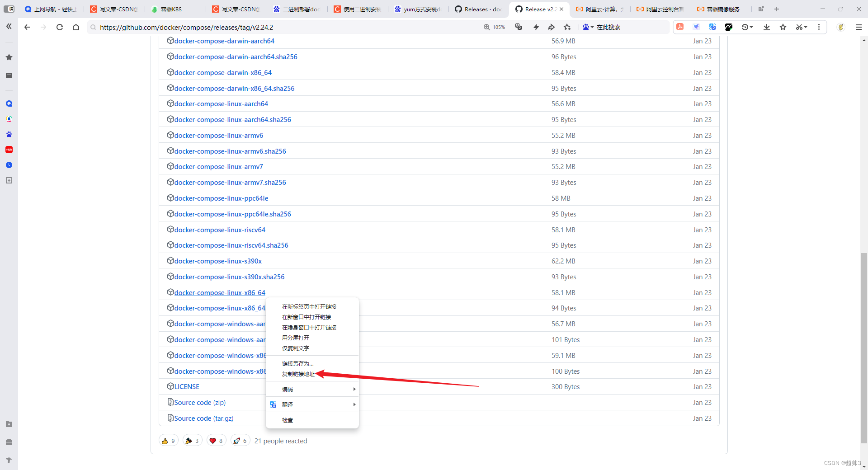
Task: Toggle the heart reaction with 8
Action: tap(216, 441)
